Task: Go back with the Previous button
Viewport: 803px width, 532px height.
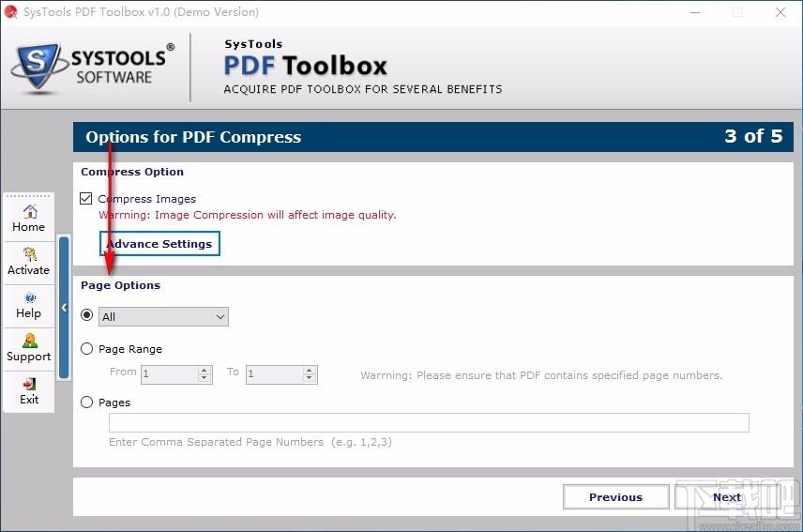Action: point(615,497)
